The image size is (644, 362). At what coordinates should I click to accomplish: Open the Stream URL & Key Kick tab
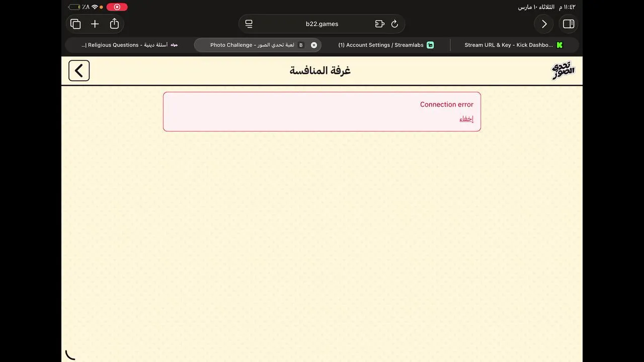click(514, 45)
